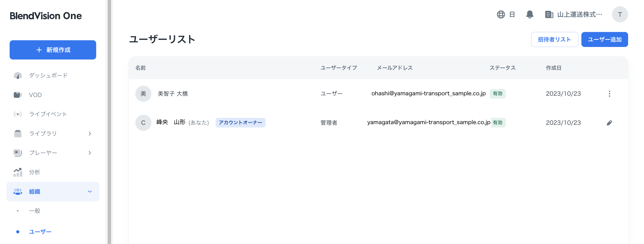Click the 新規作成 button
This screenshot has width=644, height=244.
(53, 50)
